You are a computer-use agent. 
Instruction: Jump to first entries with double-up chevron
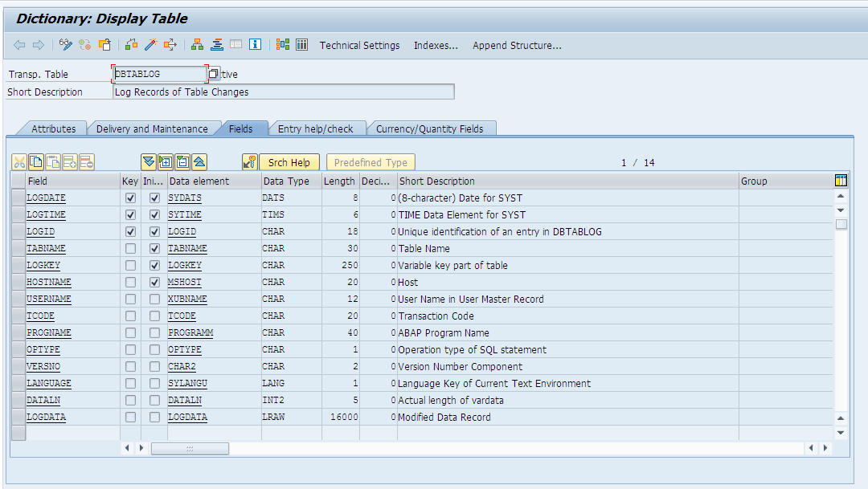(199, 161)
